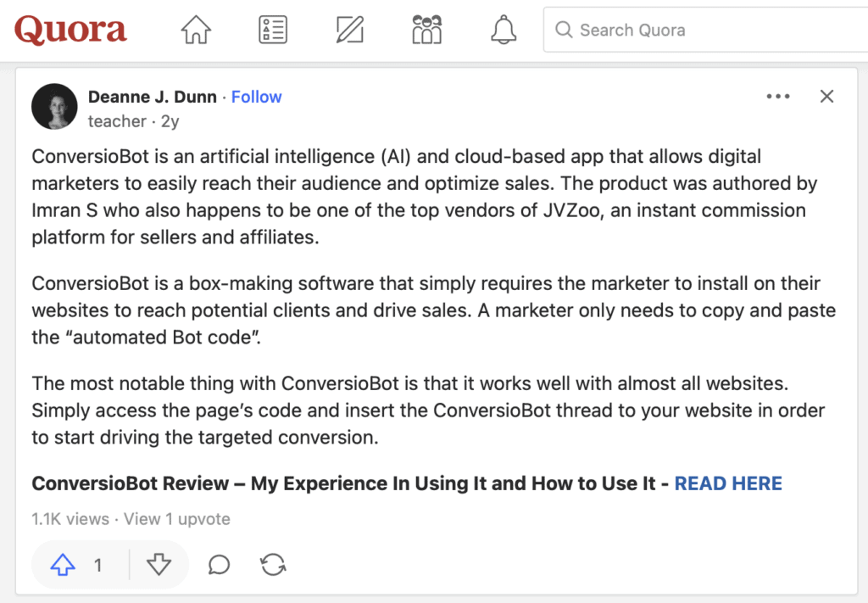The width and height of the screenshot is (868, 603).
Task: View the 1 upvote list
Action: point(176,519)
